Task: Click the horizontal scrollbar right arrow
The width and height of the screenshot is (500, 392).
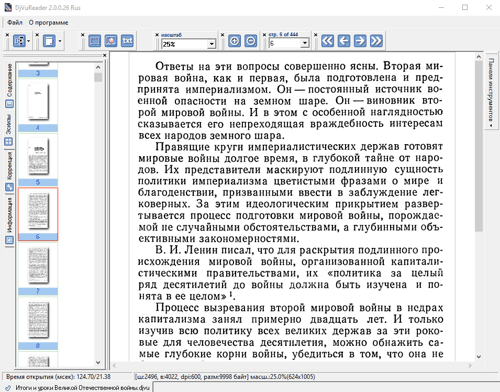Action: point(470,366)
